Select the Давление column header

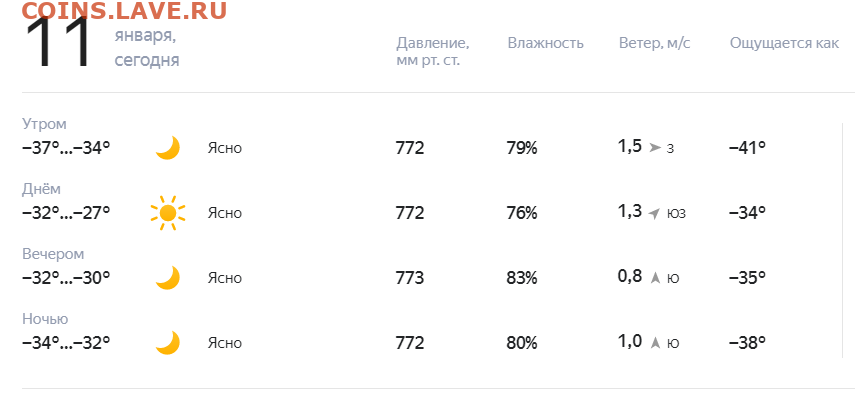coord(433,51)
